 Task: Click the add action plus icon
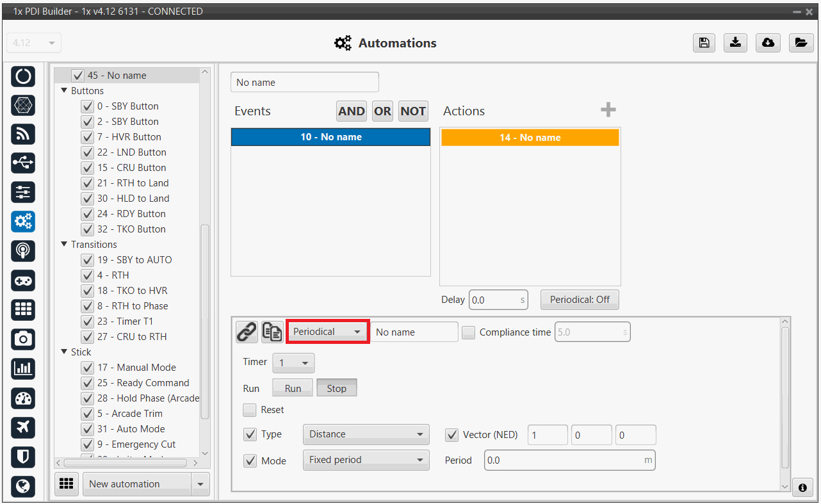(x=608, y=111)
